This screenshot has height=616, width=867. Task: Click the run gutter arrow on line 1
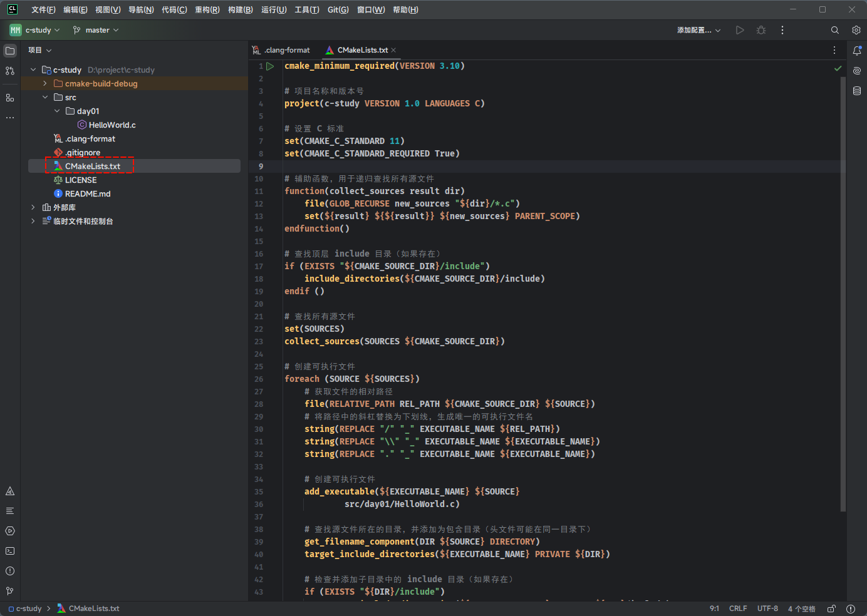click(270, 66)
